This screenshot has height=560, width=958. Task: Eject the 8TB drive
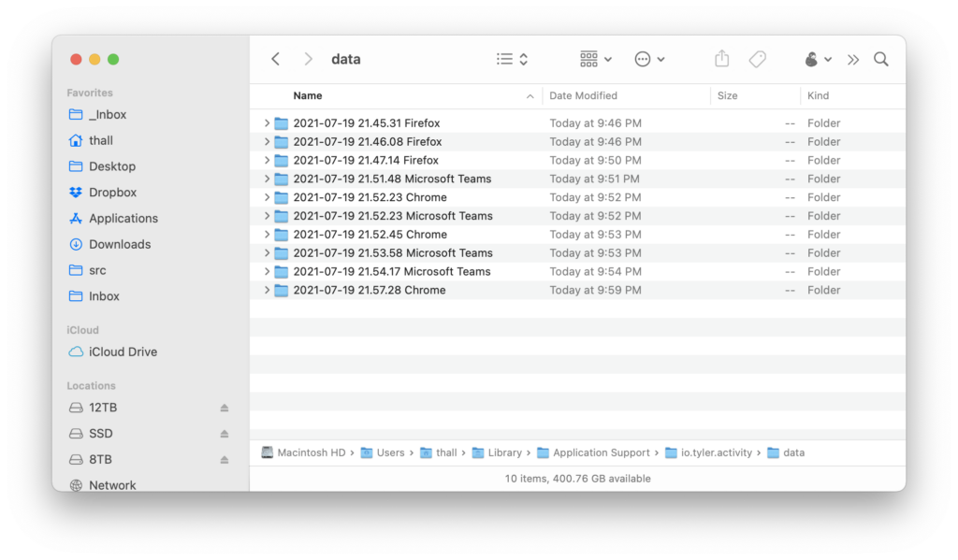tap(225, 460)
